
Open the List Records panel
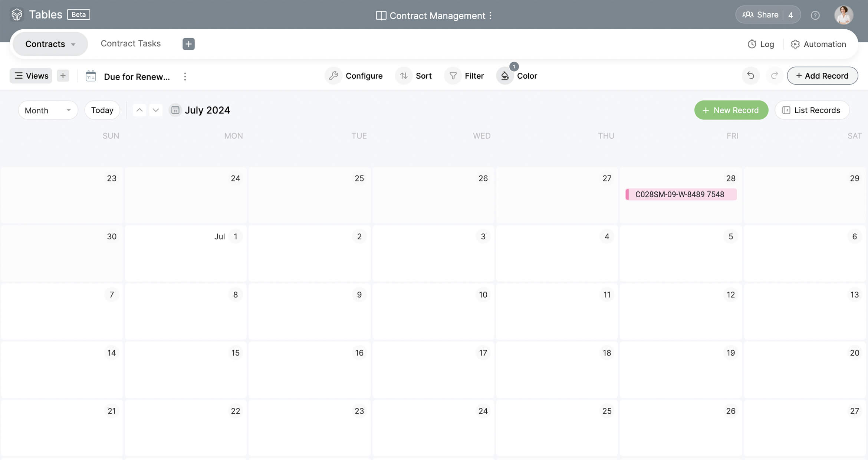click(x=812, y=110)
